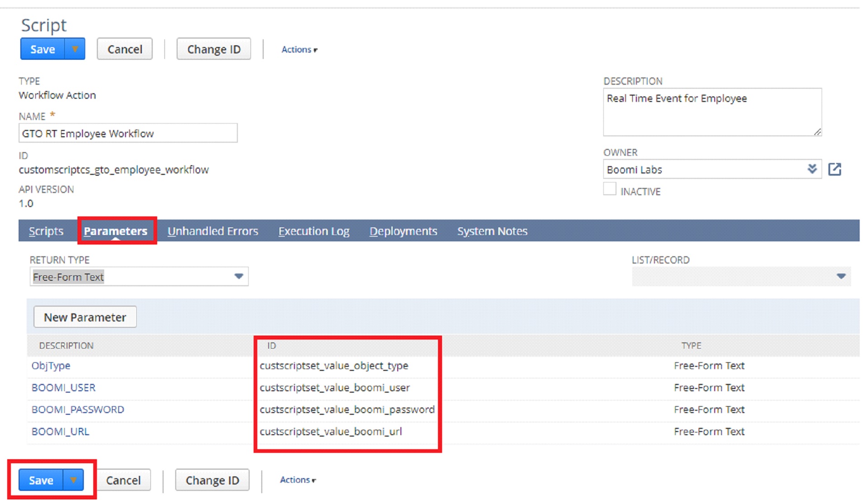
Task: Open the ObjType parameter link
Action: pos(51,365)
